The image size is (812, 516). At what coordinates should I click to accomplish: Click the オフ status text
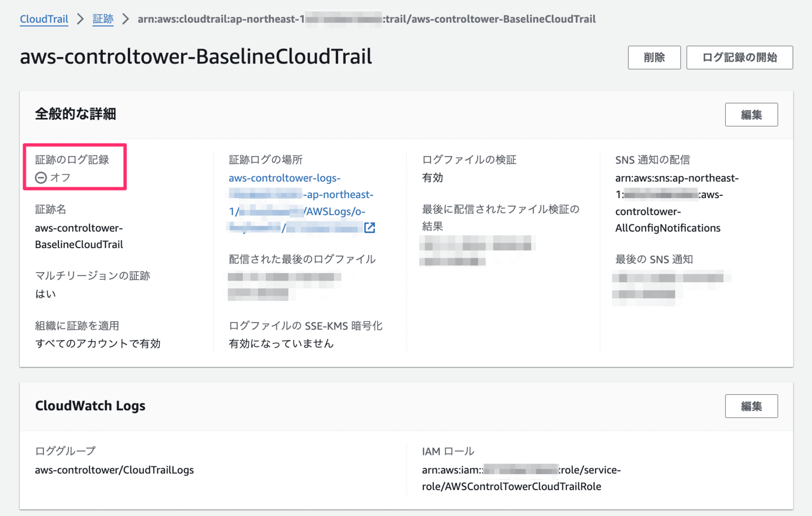click(x=60, y=178)
